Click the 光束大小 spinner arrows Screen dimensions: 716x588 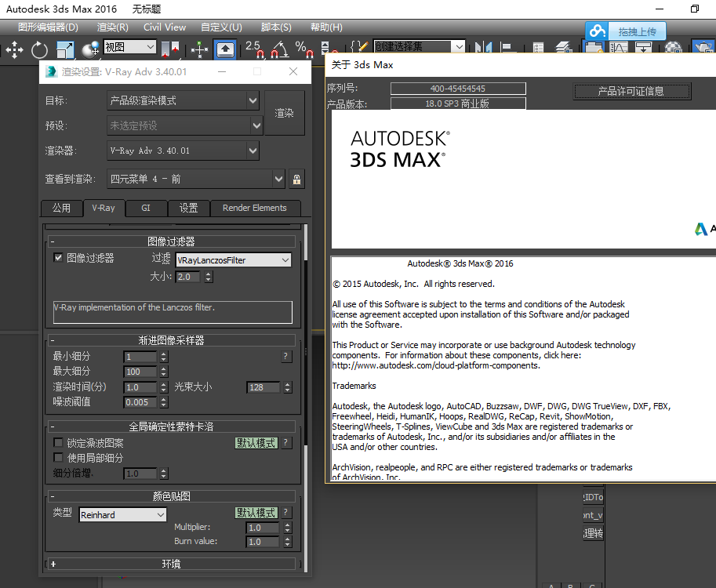287,387
